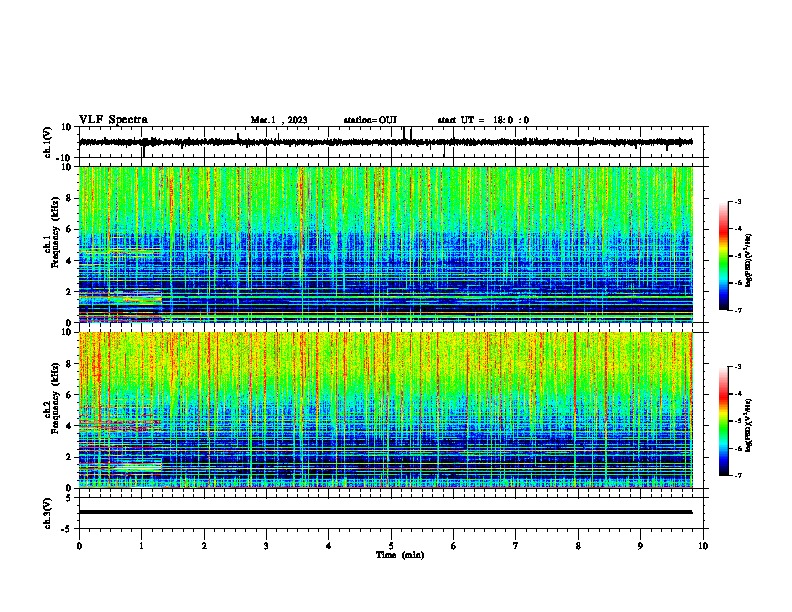Screen dimensions: 792x612
Task: Click the time axis tick label "1"
Action: tap(141, 546)
